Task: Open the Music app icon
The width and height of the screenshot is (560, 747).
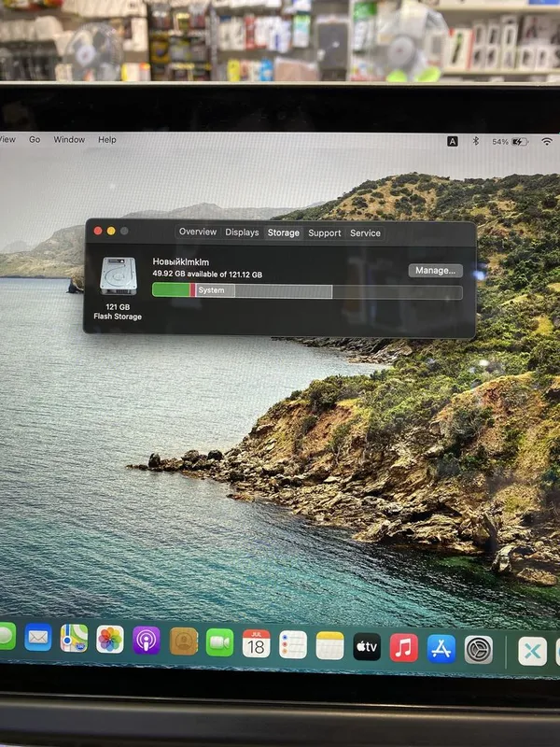Action: [x=404, y=648]
